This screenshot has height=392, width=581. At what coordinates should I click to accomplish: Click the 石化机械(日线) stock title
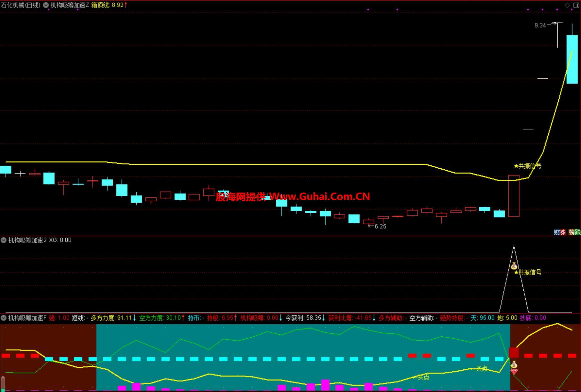coord(21,5)
